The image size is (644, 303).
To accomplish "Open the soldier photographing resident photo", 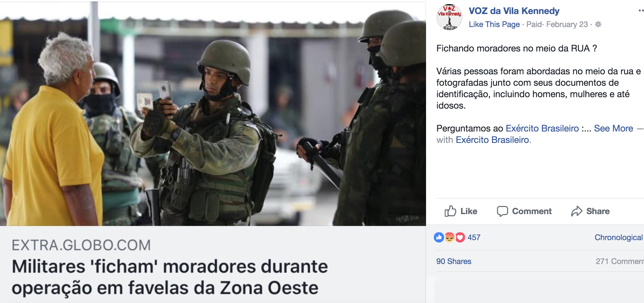I will click(213, 114).
